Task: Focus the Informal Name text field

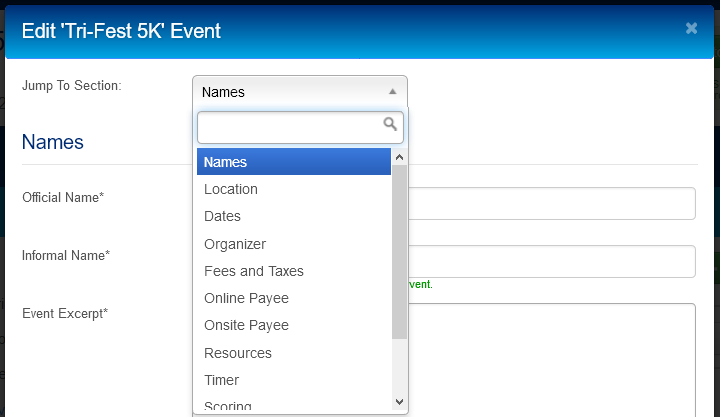Action: (x=551, y=261)
